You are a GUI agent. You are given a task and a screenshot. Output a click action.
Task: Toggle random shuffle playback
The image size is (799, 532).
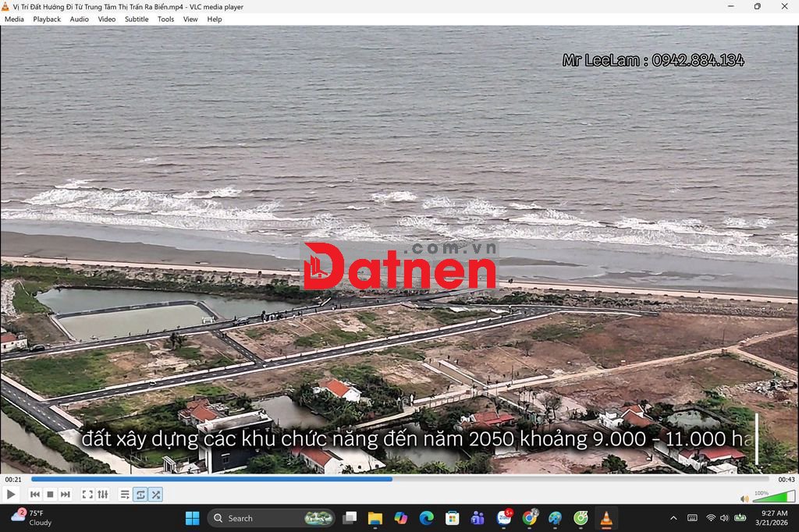click(x=156, y=495)
